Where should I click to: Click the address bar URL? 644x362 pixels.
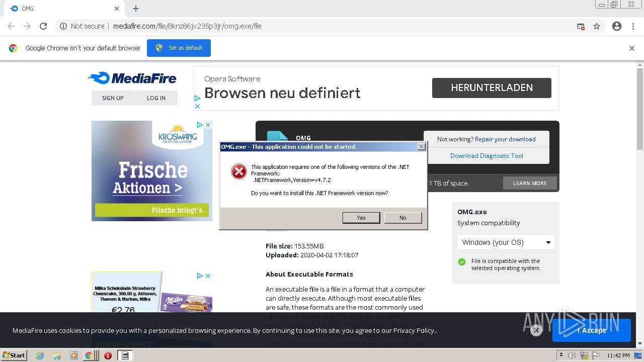click(x=187, y=26)
